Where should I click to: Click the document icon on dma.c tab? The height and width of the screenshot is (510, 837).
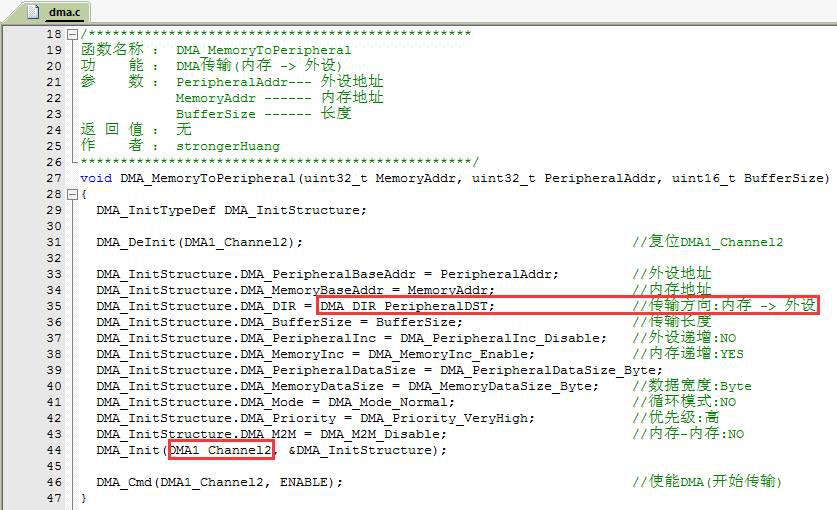click(33, 11)
